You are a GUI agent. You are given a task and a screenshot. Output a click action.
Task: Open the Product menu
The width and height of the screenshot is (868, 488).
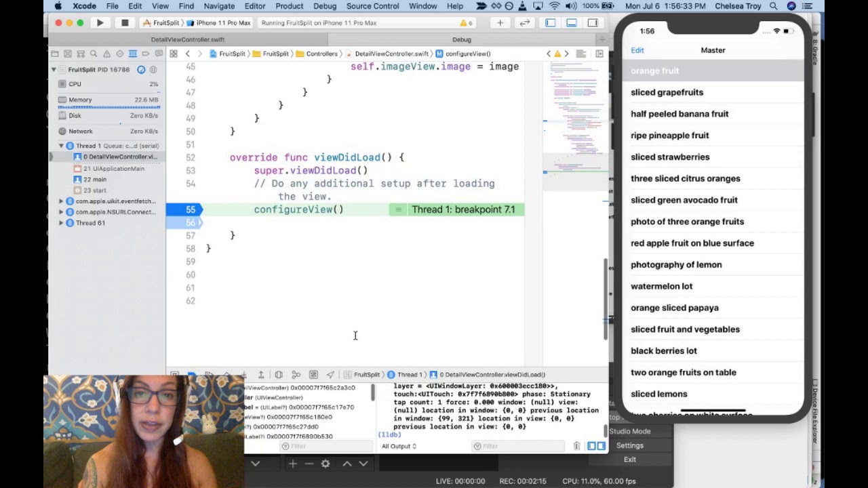(290, 6)
